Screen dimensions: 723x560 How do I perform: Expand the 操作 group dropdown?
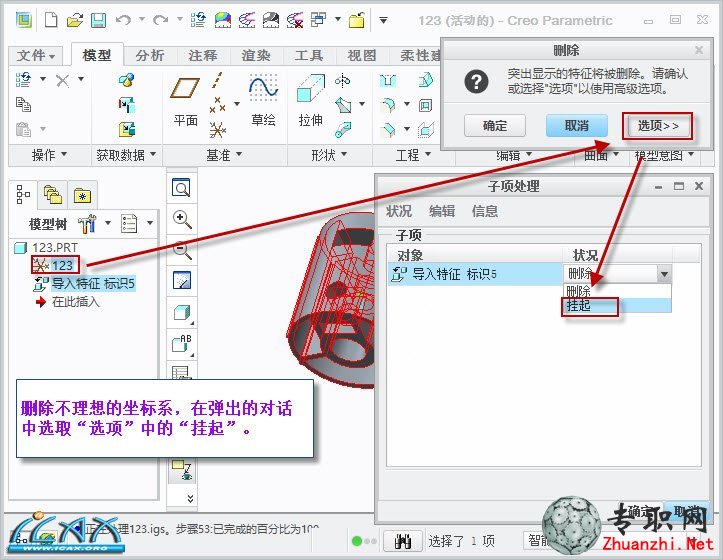[x=50, y=155]
